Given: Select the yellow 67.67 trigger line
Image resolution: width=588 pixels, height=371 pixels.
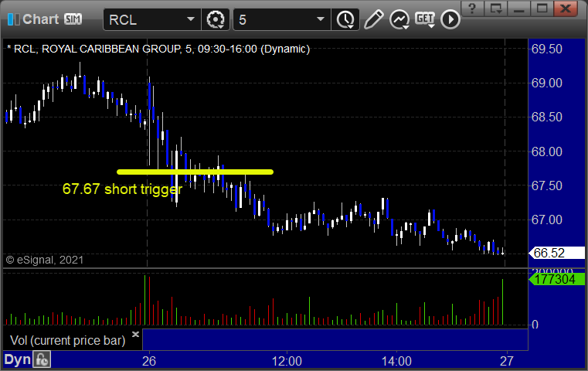Looking at the screenshot, I should (x=195, y=172).
